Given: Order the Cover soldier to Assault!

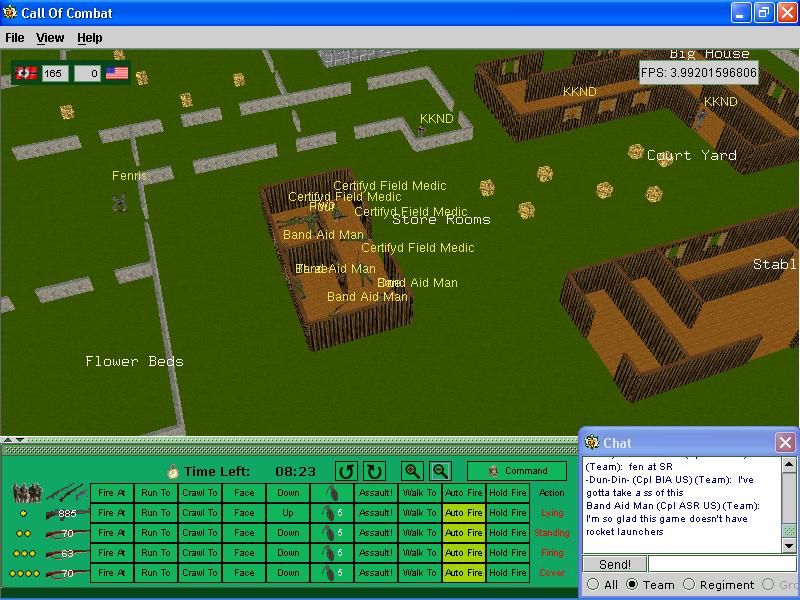Looking at the screenshot, I should click(x=376, y=572).
